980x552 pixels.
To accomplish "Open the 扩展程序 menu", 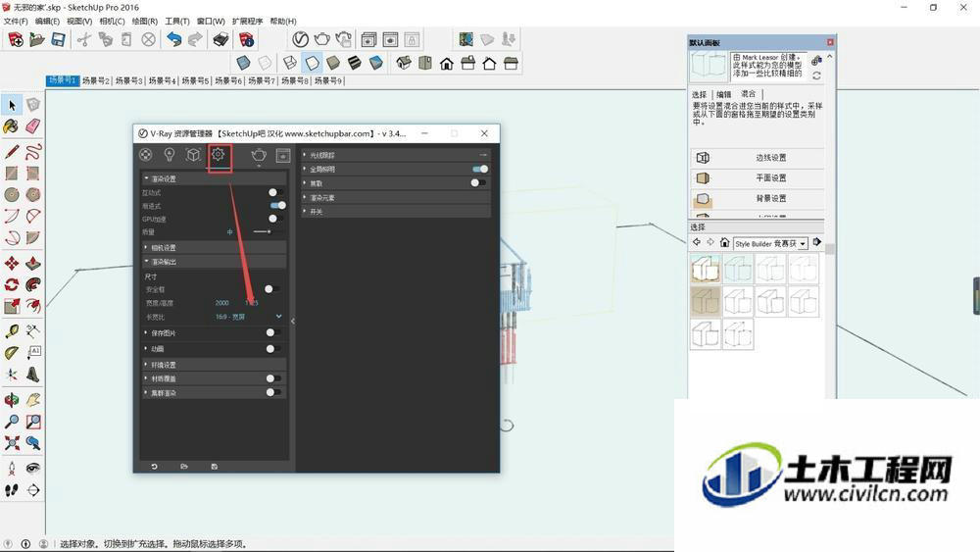I will click(248, 22).
